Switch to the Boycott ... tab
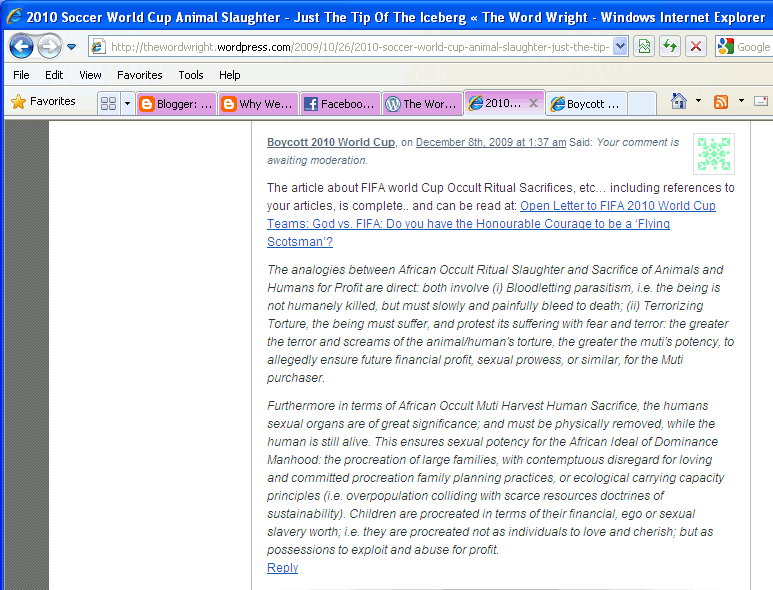This screenshot has height=590, width=773. [586, 104]
